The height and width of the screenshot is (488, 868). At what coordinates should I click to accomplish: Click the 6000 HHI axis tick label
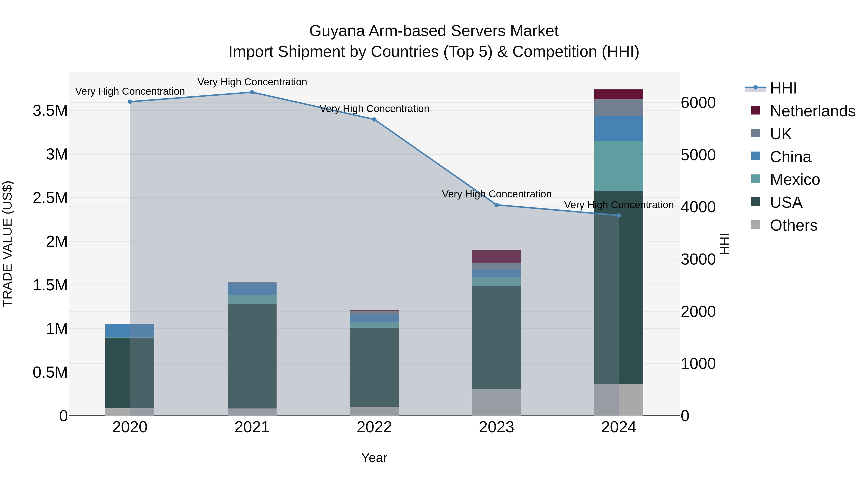(698, 102)
